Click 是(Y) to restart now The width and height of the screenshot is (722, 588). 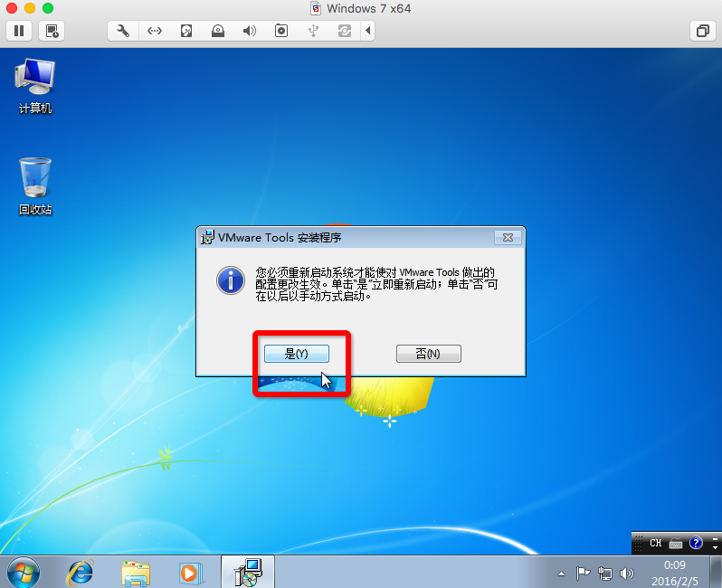[x=297, y=354]
